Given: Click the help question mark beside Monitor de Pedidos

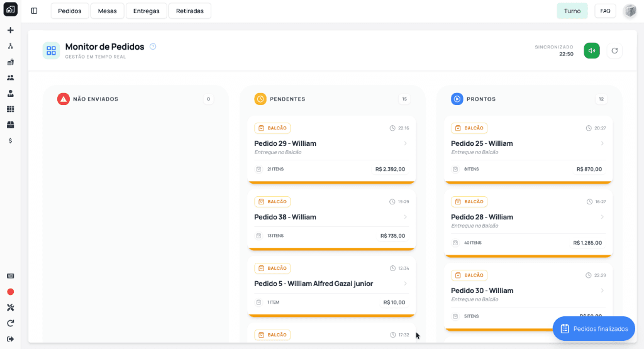Looking at the screenshot, I should click(153, 47).
